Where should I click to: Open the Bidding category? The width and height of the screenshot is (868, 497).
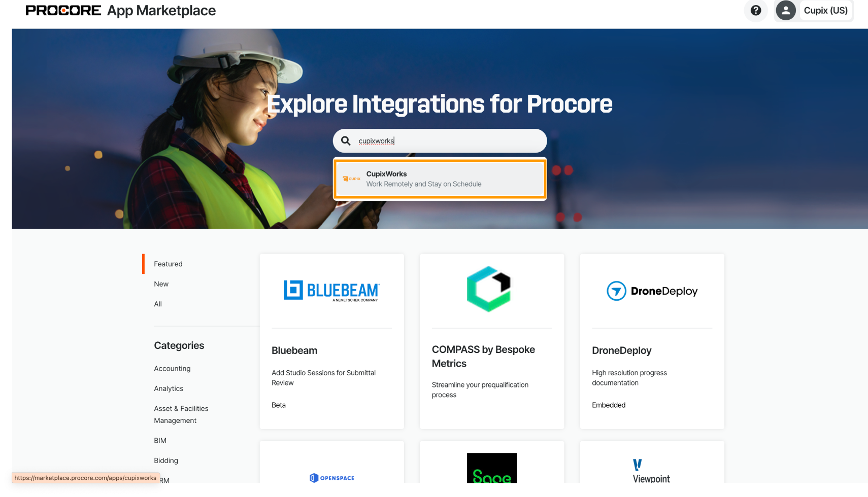[x=166, y=460]
